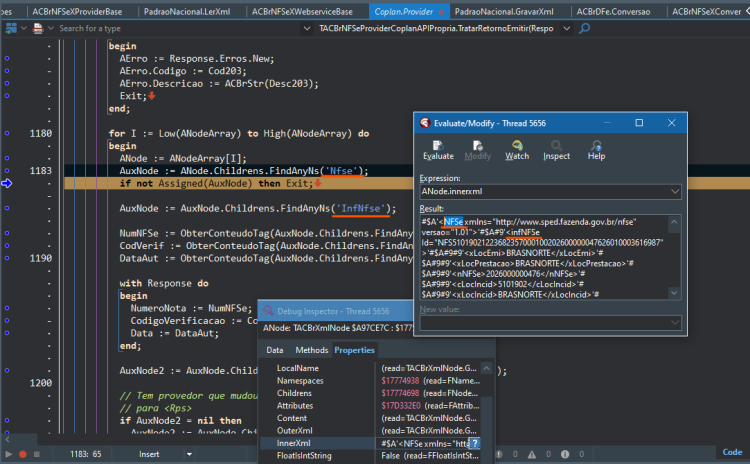
Task: Toggle breakpoint dot on the Data := DataAut line
Action: [x=7, y=333]
